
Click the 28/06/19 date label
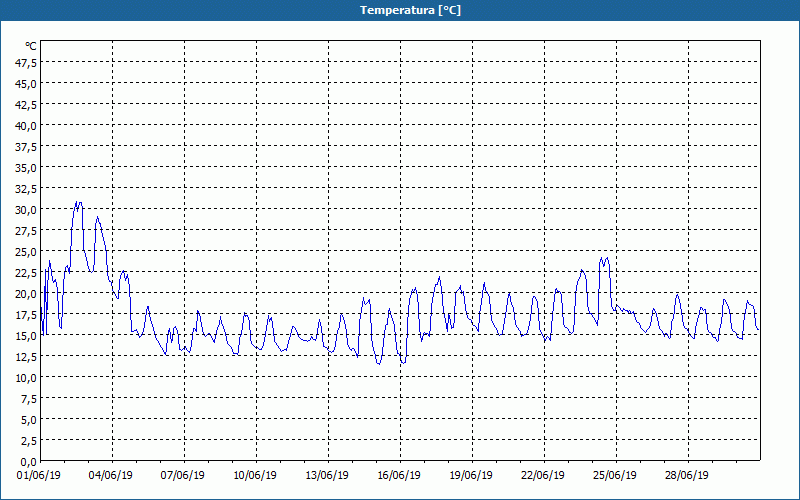click(687, 476)
